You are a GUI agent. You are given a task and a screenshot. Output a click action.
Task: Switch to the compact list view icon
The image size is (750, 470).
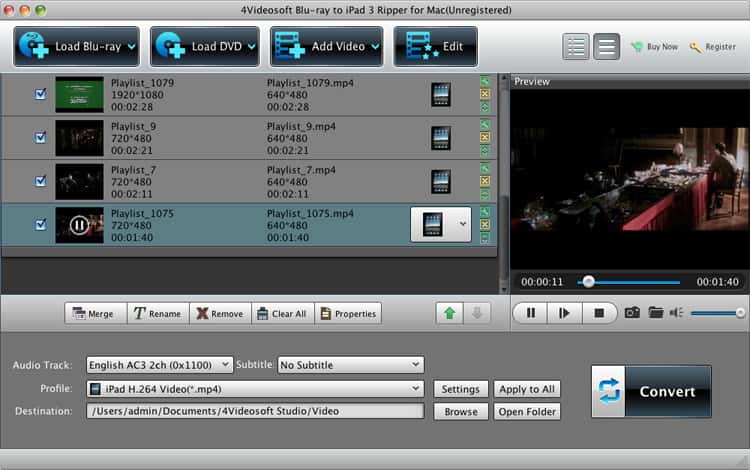(x=607, y=47)
